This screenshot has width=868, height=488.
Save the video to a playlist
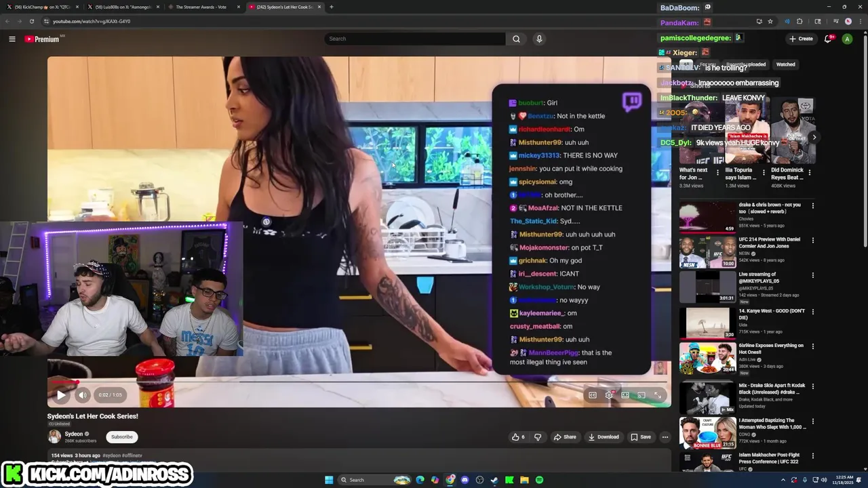point(641,437)
